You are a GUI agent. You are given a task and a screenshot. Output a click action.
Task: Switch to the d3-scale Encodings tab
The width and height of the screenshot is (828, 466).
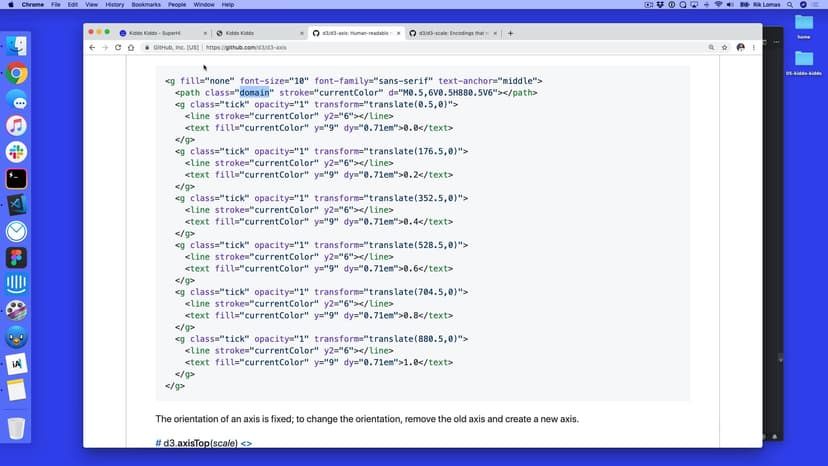click(452, 33)
